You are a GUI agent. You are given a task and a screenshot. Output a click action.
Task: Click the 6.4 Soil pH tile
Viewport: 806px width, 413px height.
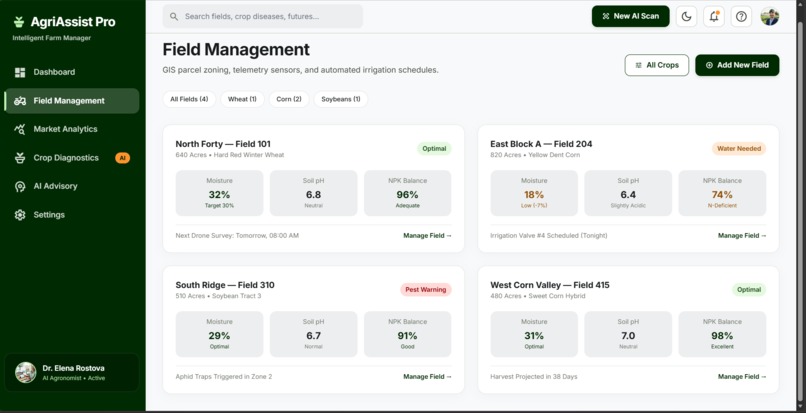(x=628, y=193)
